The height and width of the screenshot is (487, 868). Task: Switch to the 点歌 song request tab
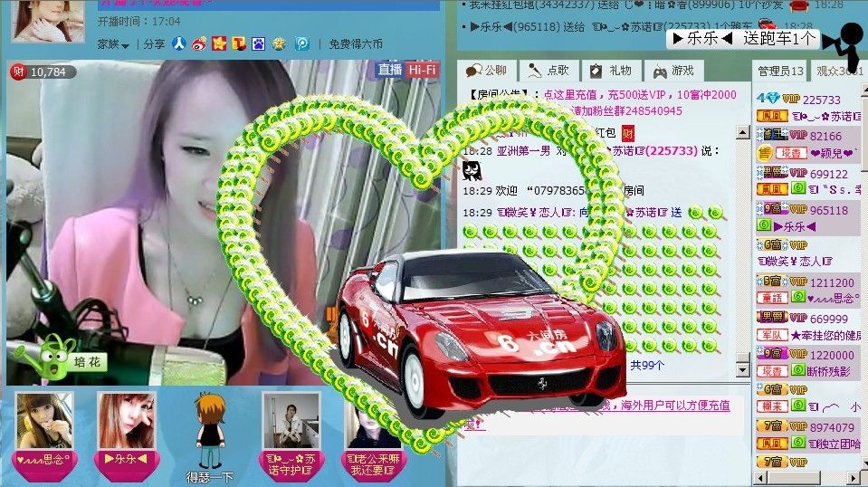pyautogui.click(x=548, y=71)
